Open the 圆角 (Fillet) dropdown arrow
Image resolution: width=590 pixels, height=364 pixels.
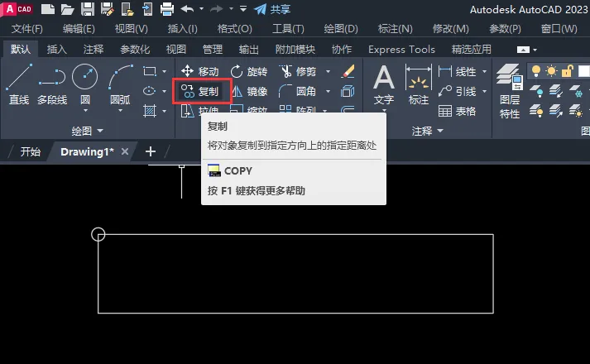click(x=328, y=91)
